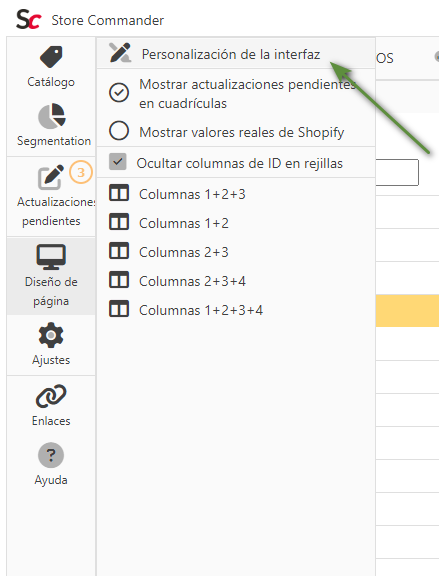Open Actualizaciones pendientes edit icon

pos(51,177)
